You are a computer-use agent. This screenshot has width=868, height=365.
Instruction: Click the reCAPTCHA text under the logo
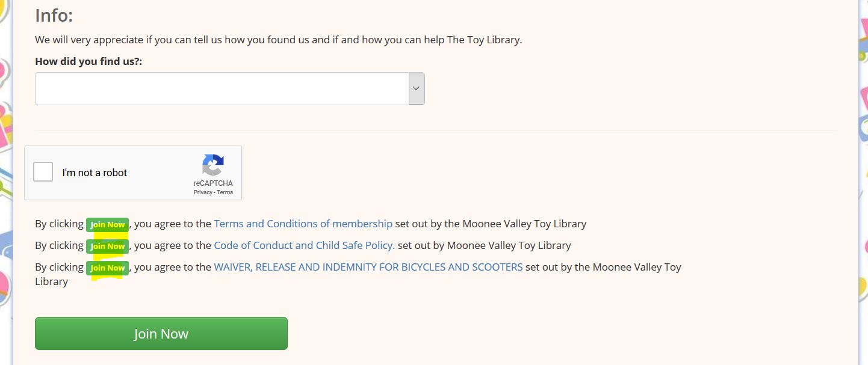tap(213, 183)
